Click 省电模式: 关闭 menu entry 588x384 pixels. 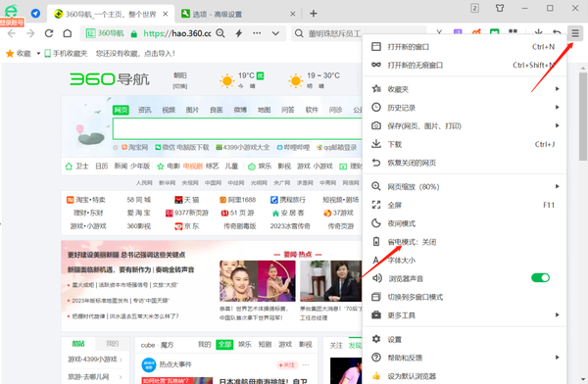tap(465, 242)
